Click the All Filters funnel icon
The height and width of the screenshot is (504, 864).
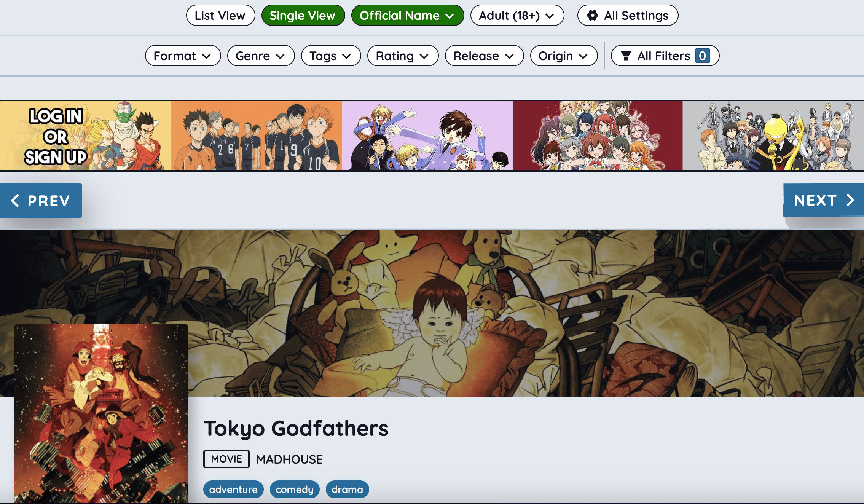pos(626,56)
